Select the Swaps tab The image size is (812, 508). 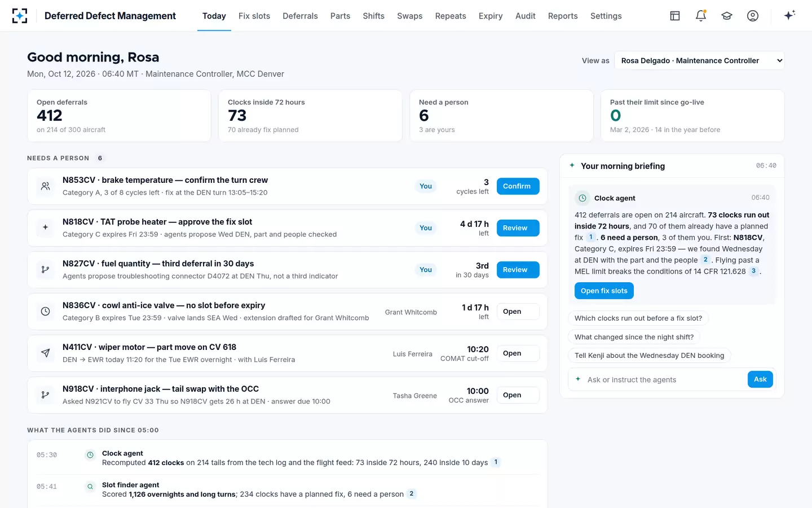(x=409, y=16)
